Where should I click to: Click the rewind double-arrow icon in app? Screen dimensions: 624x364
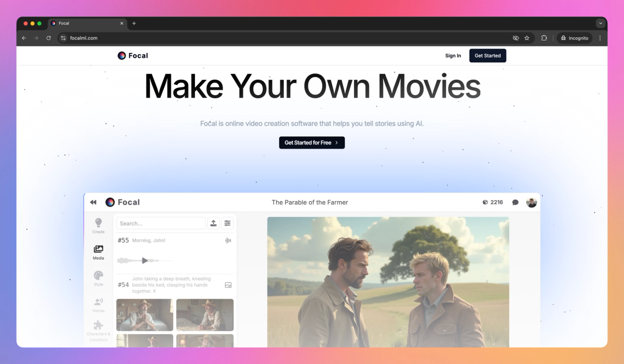(x=93, y=202)
